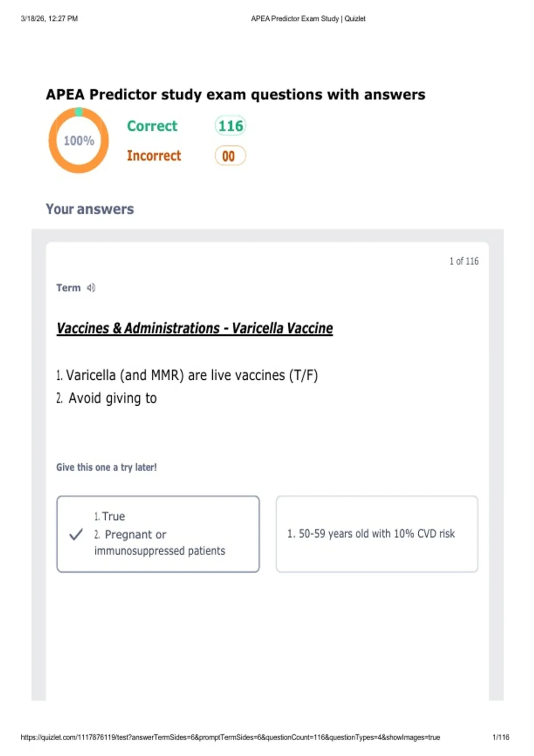Click the checkmark on the selected answer
The width and height of the screenshot is (534, 756).
[76, 534]
